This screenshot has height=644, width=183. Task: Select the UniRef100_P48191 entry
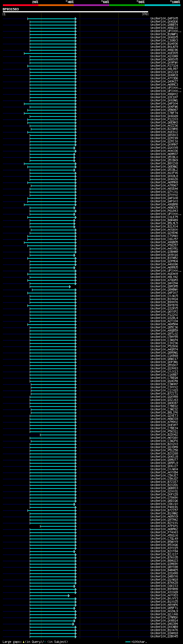tap(164, 507)
